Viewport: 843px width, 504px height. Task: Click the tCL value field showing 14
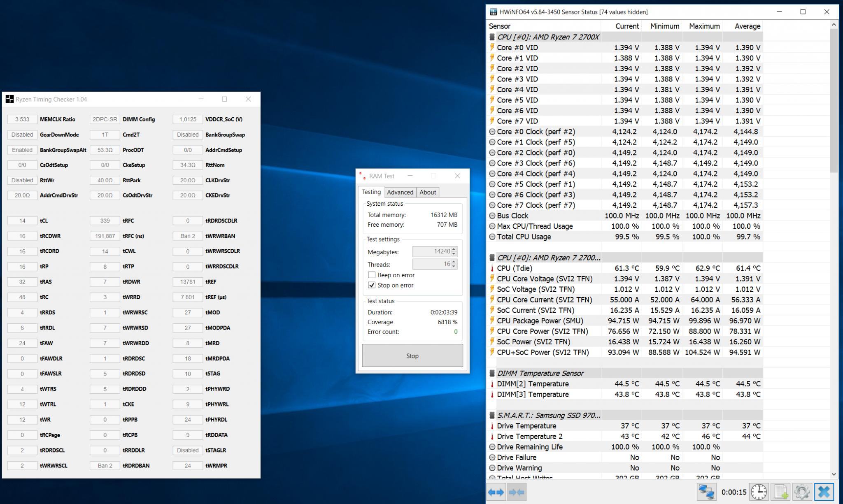[x=22, y=221]
